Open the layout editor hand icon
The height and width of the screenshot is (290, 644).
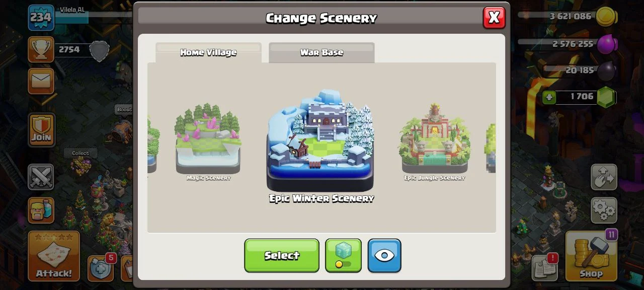(x=604, y=177)
